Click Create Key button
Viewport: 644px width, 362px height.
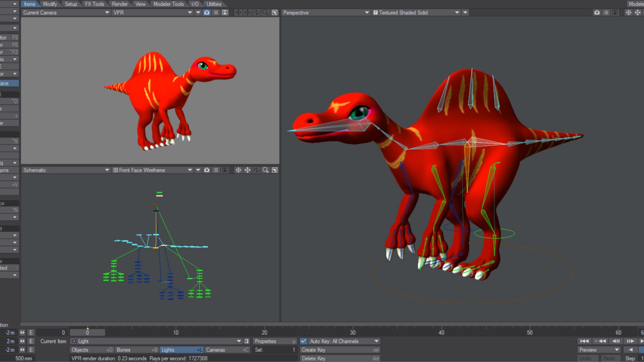click(340, 350)
